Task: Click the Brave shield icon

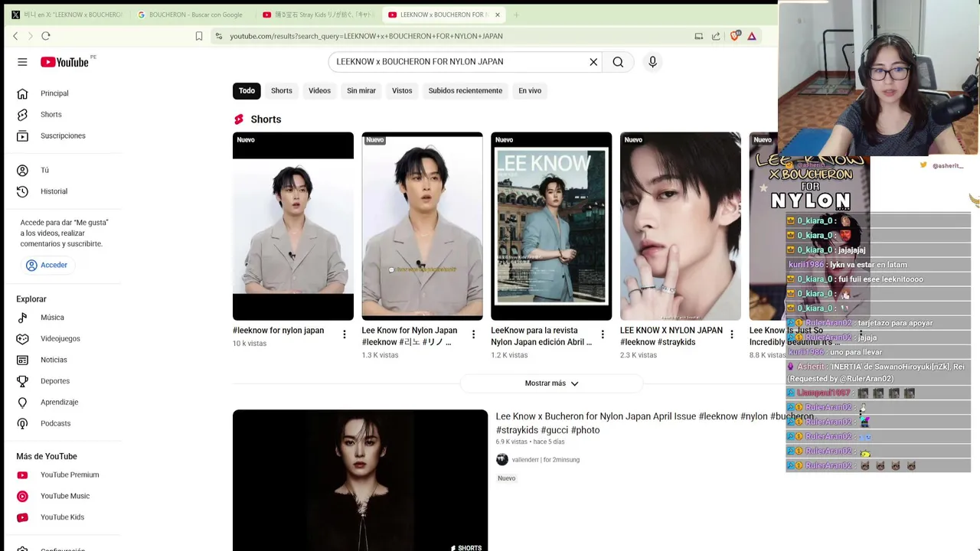Action: (735, 36)
